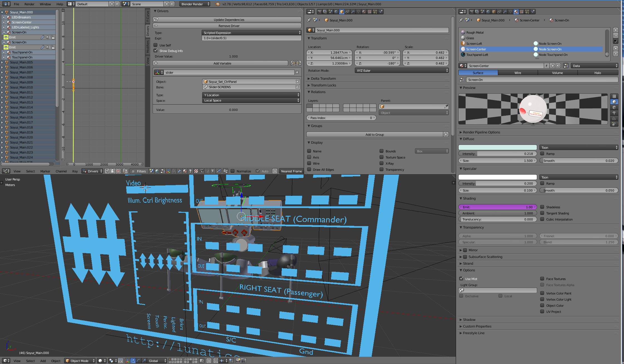The width and height of the screenshot is (624, 364).
Task: Uncheck the Use Mist option
Action: pyautogui.click(x=461, y=279)
